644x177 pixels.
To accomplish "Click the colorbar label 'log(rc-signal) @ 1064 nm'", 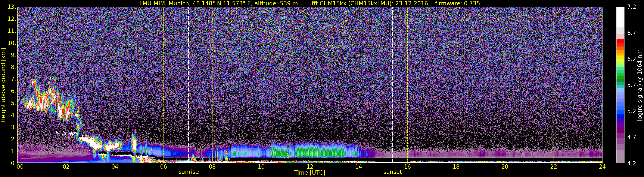I will coord(639,85).
